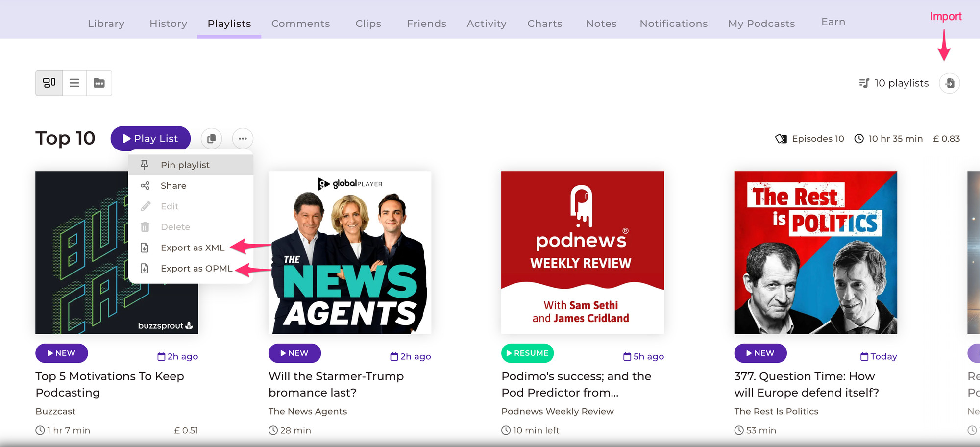Image resolution: width=980 pixels, height=447 pixels.
Task: Switch to list view layout
Action: click(x=74, y=83)
